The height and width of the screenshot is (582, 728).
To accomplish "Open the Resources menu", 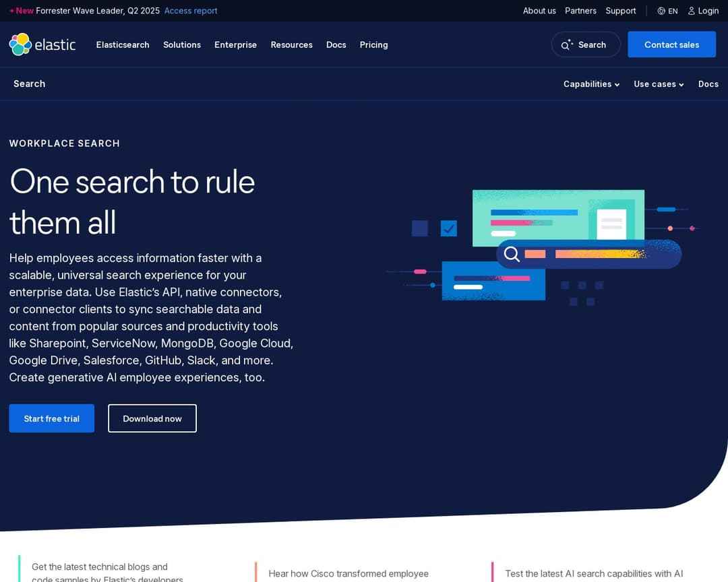I will (292, 44).
